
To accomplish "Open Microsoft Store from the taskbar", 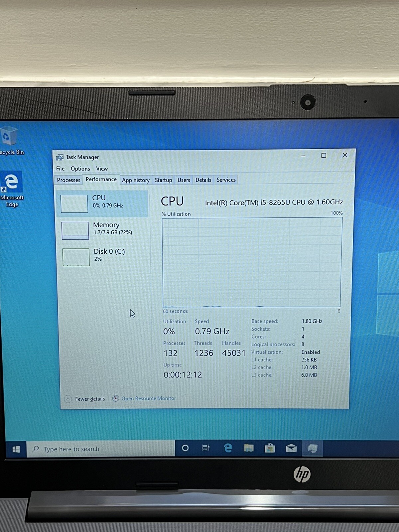I will click(x=270, y=448).
